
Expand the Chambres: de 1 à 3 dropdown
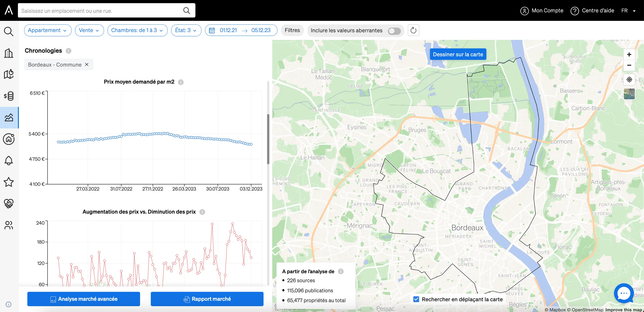coord(137,30)
